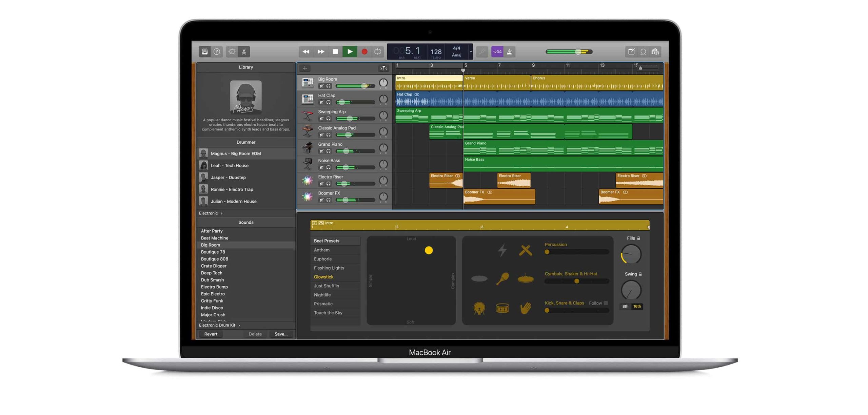Image resolution: width=868 pixels, height=415 pixels.
Task: Click the Tuner button
Action: click(x=482, y=51)
